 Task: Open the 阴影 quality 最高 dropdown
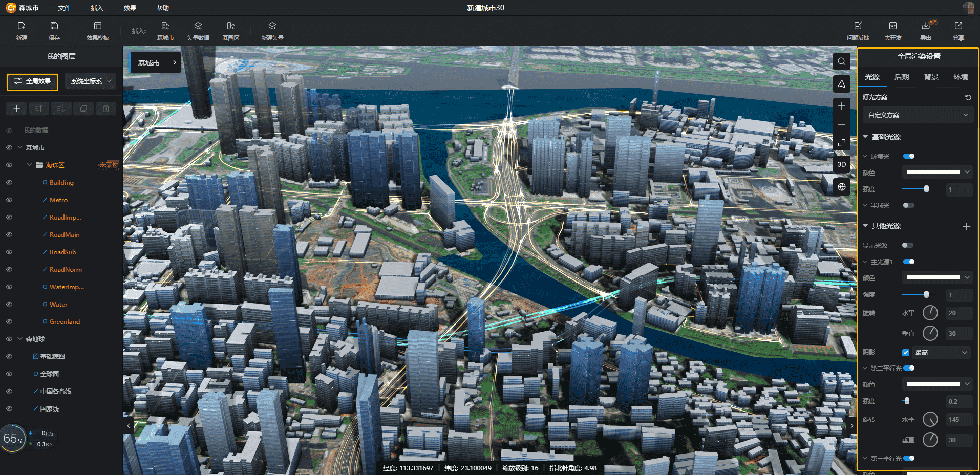coord(941,352)
